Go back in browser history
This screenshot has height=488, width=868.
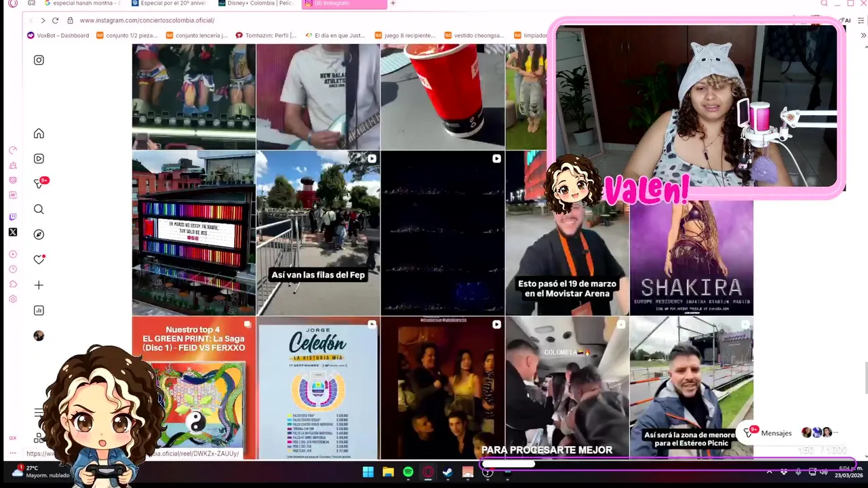tap(30, 20)
